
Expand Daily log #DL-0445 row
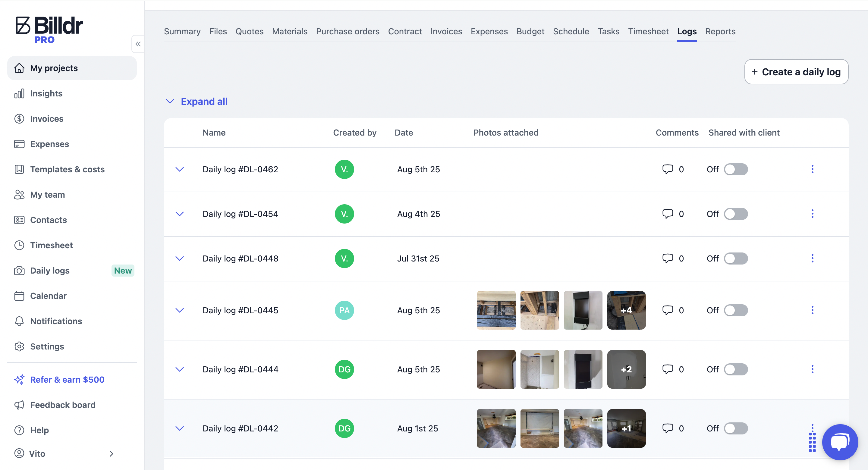[x=180, y=310]
